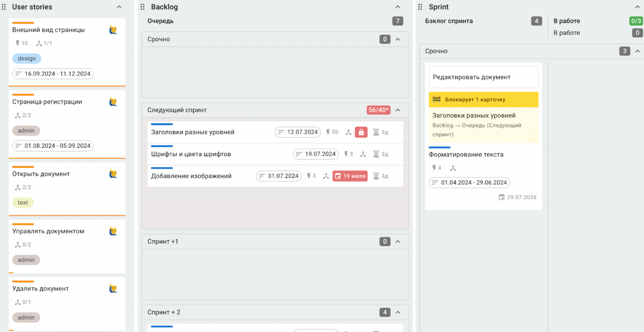Viewport: 644px width, 332px height.
Task: Collapse the User stories column
Action: tap(119, 7)
